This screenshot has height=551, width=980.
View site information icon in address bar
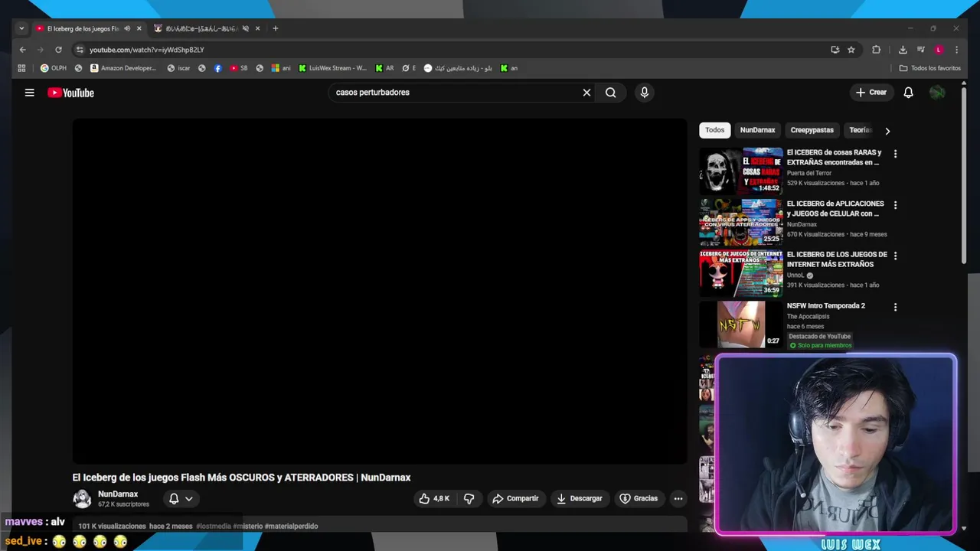pyautogui.click(x=80, y=50)
